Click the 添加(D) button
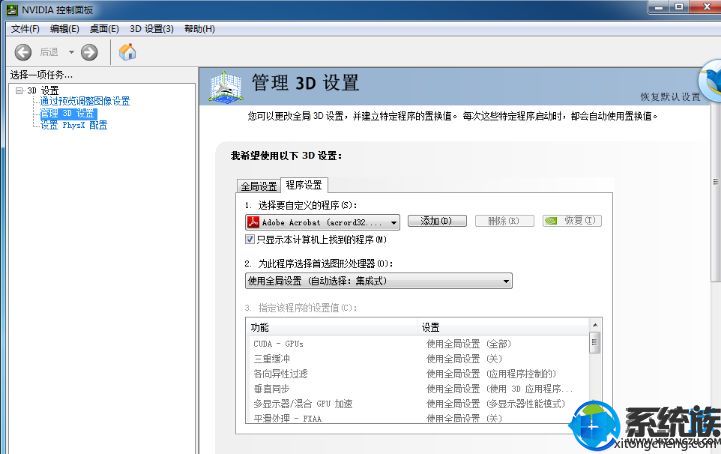721x454 pixels. 437,221
